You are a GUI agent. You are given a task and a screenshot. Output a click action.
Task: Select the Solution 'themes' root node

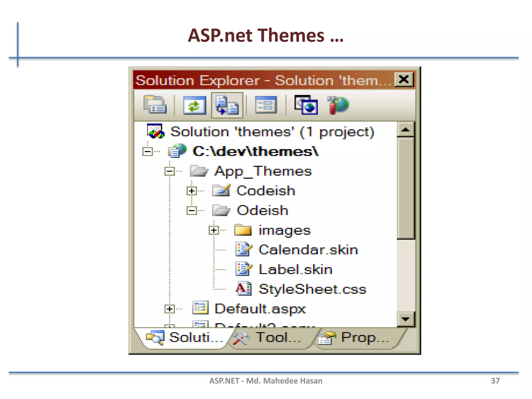[272, 132]
